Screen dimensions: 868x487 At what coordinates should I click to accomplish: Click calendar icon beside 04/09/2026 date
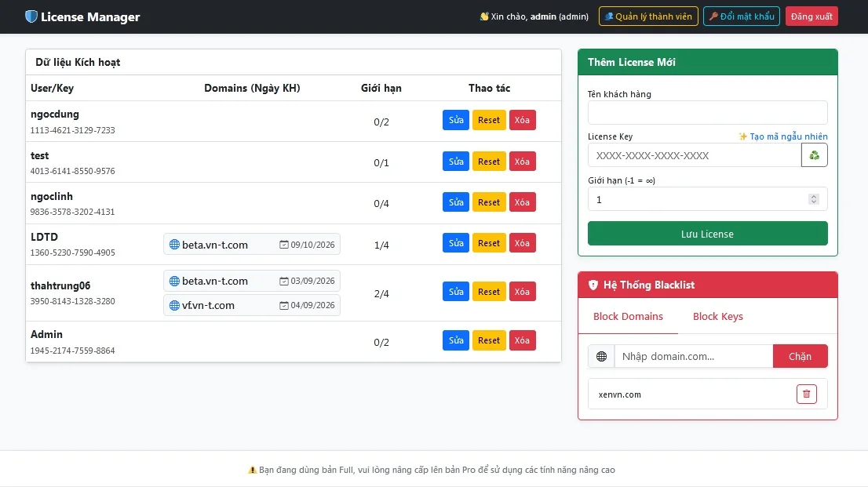pyautogui.click(x=284, y=306)
